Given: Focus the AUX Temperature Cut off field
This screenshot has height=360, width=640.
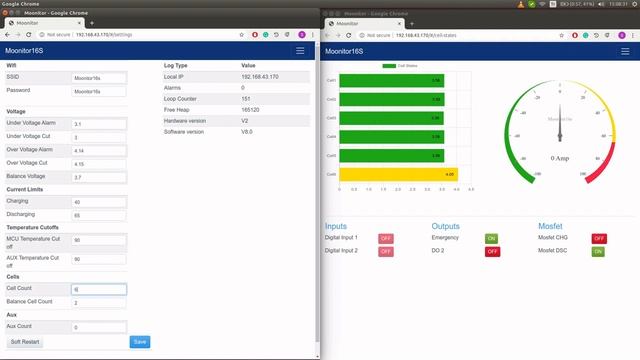Looking at the screenshot, I should 99,259.
